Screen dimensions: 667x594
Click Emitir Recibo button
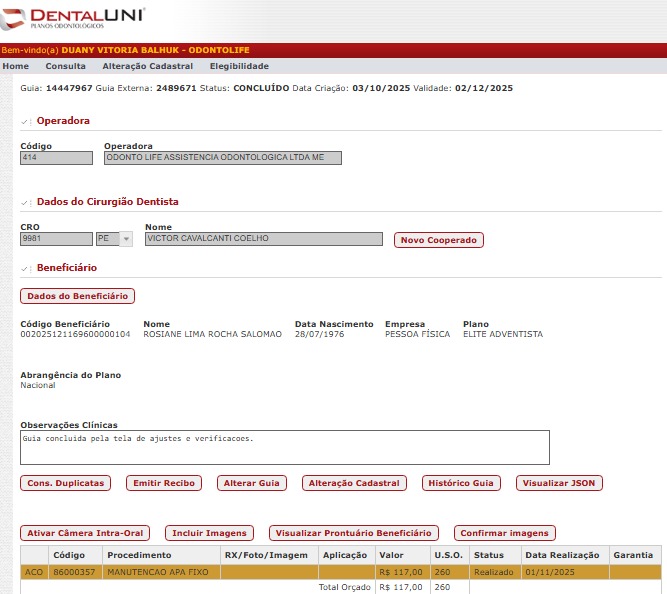coord(164,483)
